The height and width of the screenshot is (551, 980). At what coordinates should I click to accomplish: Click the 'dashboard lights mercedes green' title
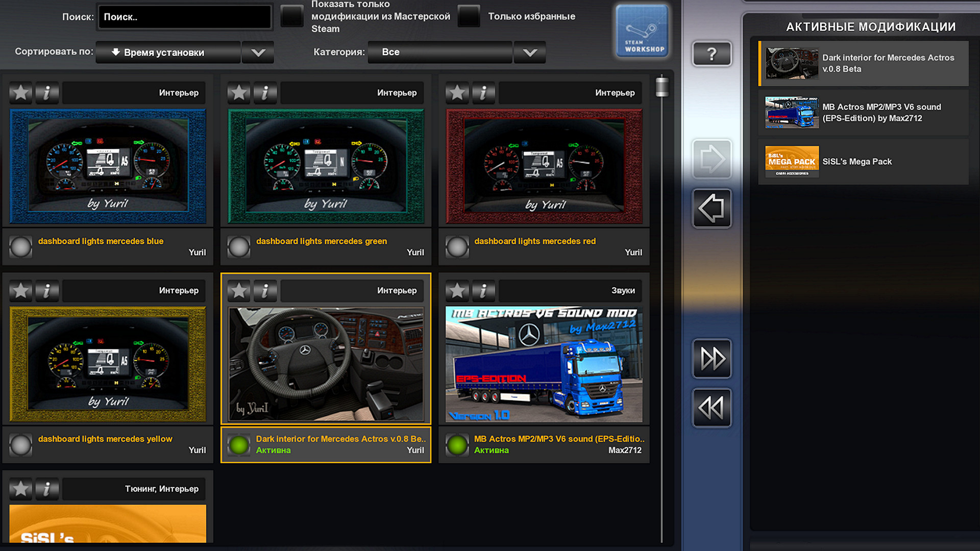[x=322, y=241]
